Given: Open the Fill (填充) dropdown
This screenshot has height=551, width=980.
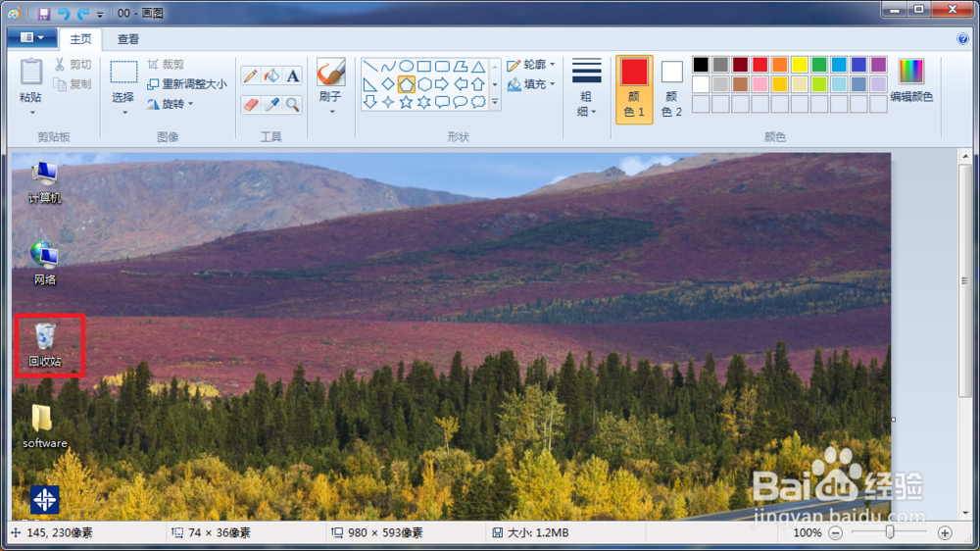Looking at the screenshot, I should (530, 83).
